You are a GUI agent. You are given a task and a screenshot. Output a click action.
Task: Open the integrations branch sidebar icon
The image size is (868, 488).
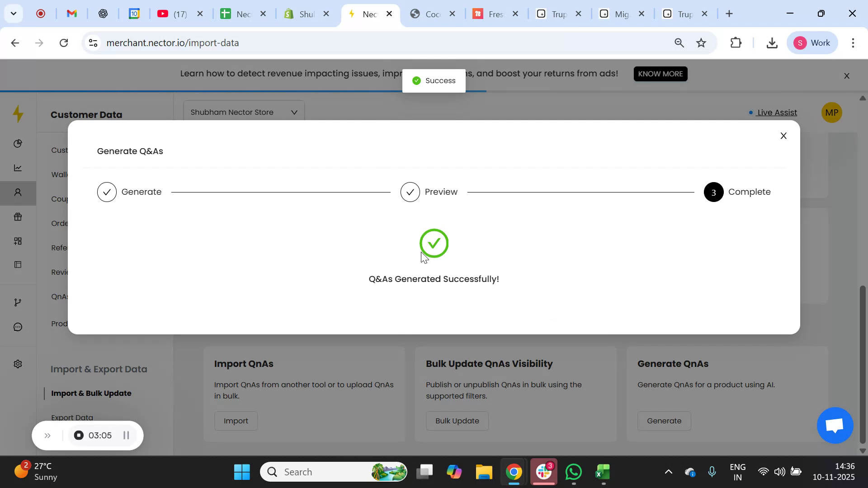click(x=18, y=302)
